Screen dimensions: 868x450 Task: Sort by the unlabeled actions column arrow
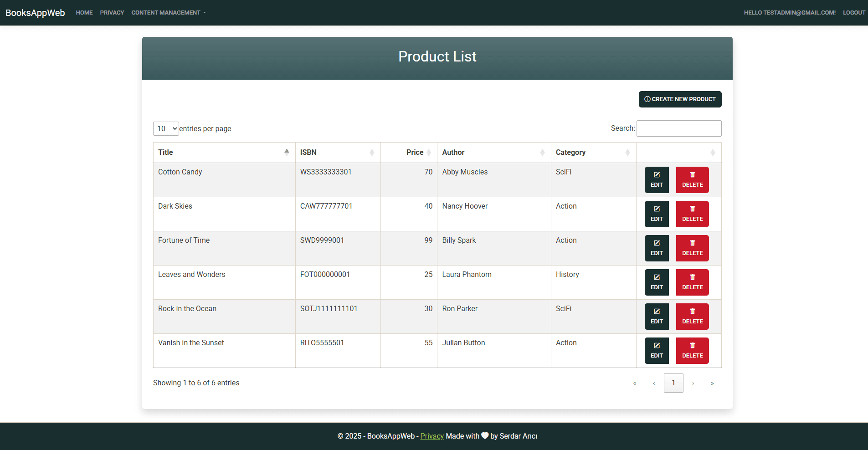pos(713,152)
